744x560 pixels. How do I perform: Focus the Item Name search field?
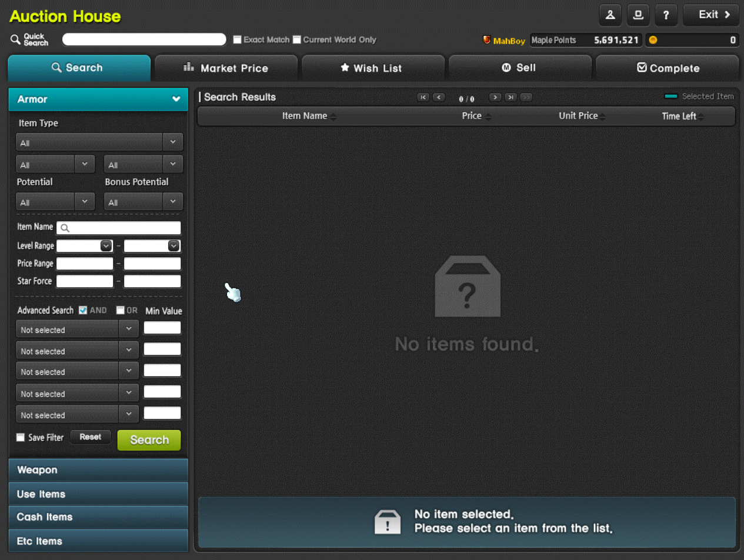point(119,228)
